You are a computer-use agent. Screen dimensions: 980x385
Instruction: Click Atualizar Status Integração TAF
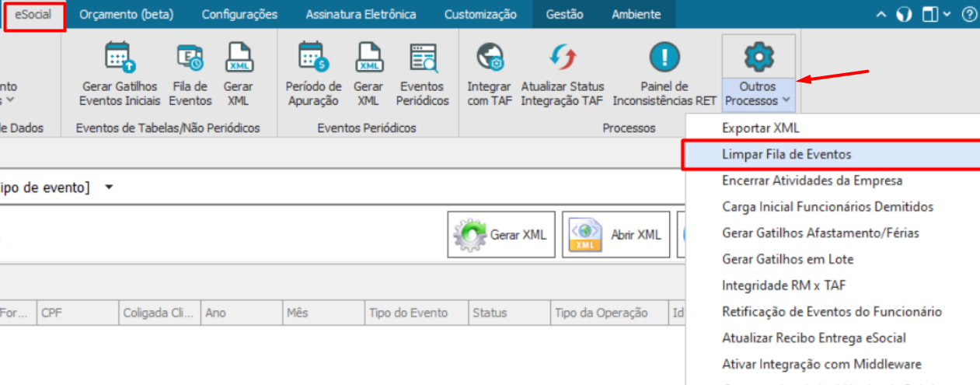click(x=563, y=74)
